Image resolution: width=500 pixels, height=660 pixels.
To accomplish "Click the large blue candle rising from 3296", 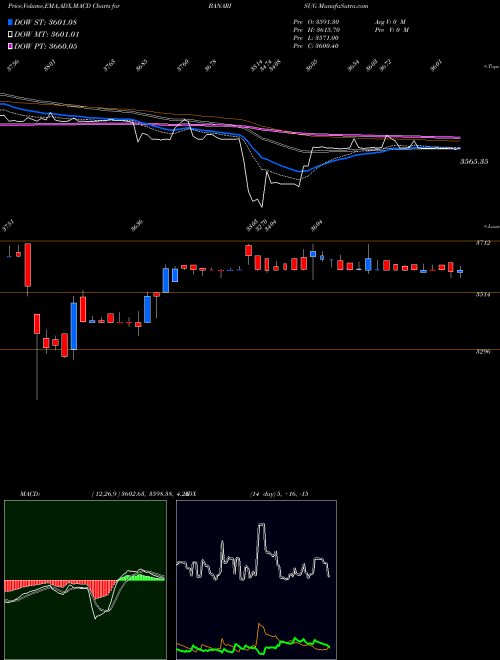I will click(74, 326).
